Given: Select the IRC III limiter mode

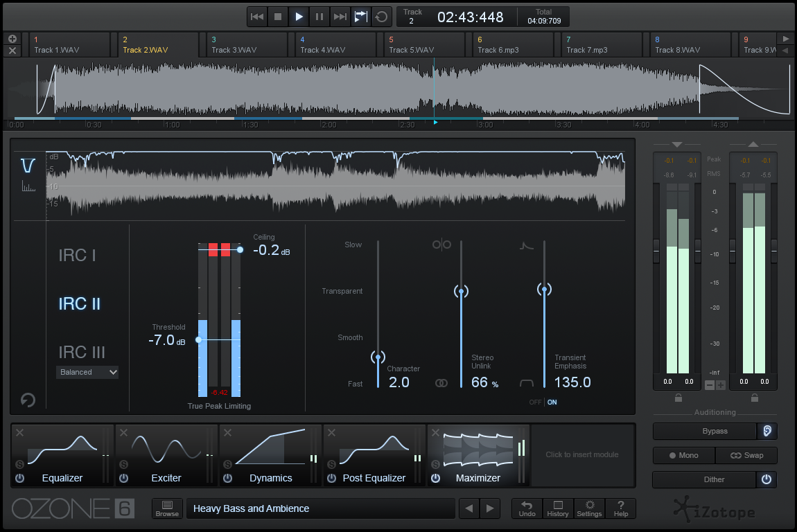Looking at the screenshot, I should 82,352.
